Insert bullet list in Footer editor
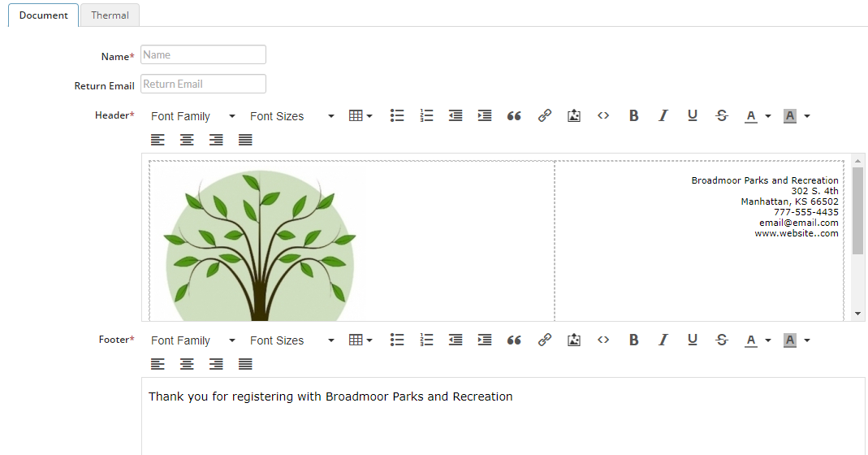 click(397, 340)
